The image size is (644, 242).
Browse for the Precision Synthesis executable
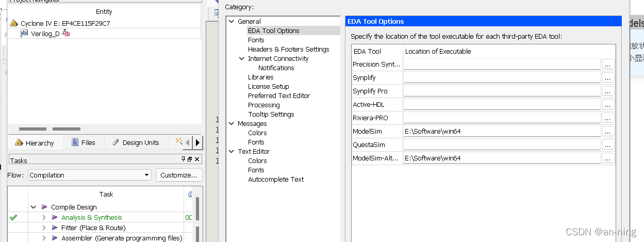pos(608,64)
